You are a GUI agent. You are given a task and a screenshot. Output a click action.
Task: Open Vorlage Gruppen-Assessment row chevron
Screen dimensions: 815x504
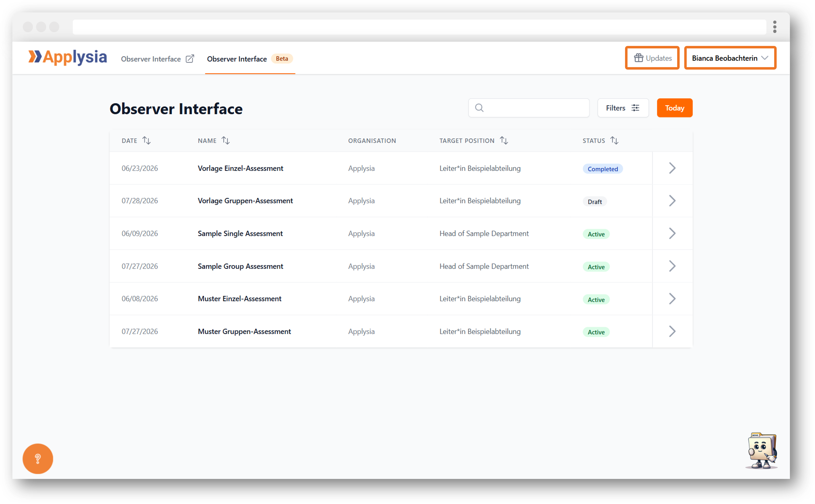tap(672, 201)
